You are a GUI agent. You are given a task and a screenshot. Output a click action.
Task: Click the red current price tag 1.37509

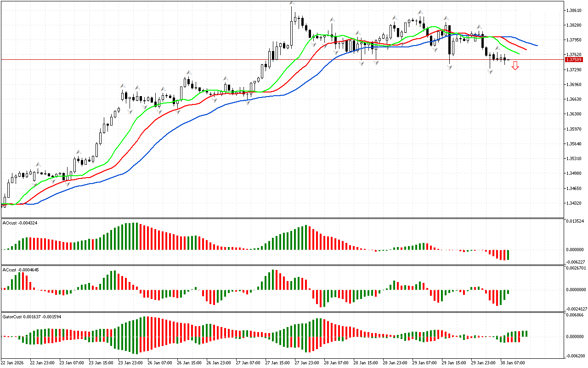click(x=574, y=60)
